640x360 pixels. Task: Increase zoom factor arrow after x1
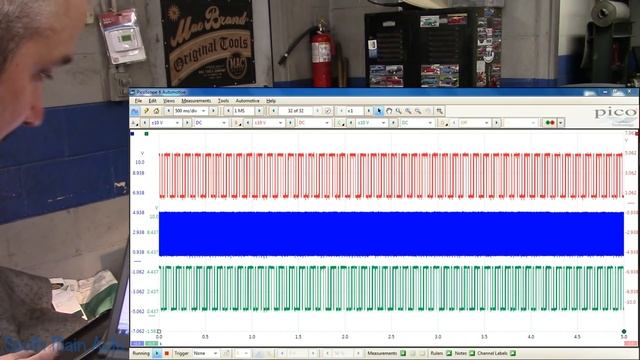(369, 111)
